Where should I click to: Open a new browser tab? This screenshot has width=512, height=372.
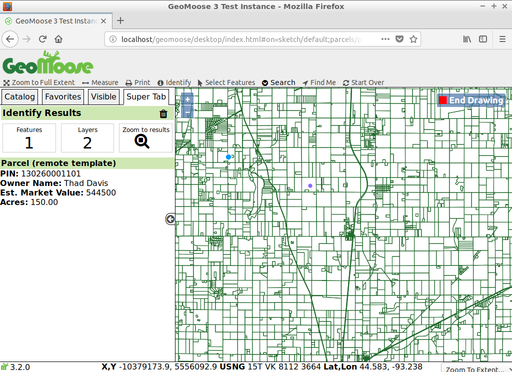(x=120, y=21)
